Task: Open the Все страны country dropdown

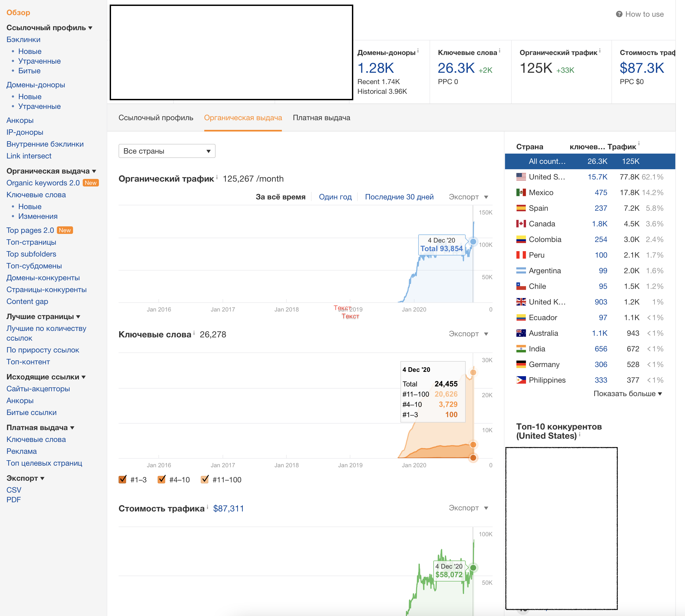Action: [167, 151]
